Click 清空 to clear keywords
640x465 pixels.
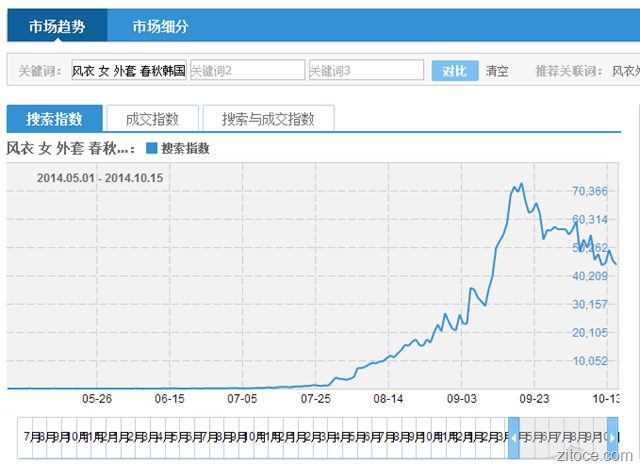497,71
